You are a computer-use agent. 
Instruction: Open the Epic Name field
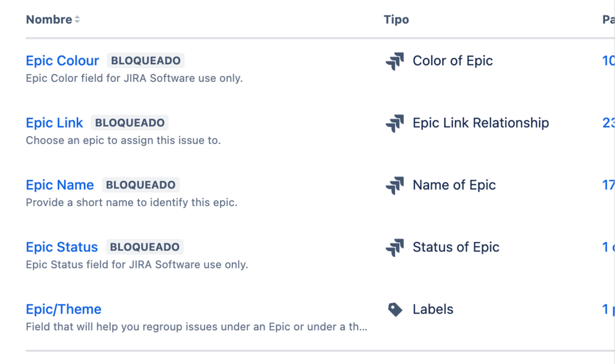60,185
